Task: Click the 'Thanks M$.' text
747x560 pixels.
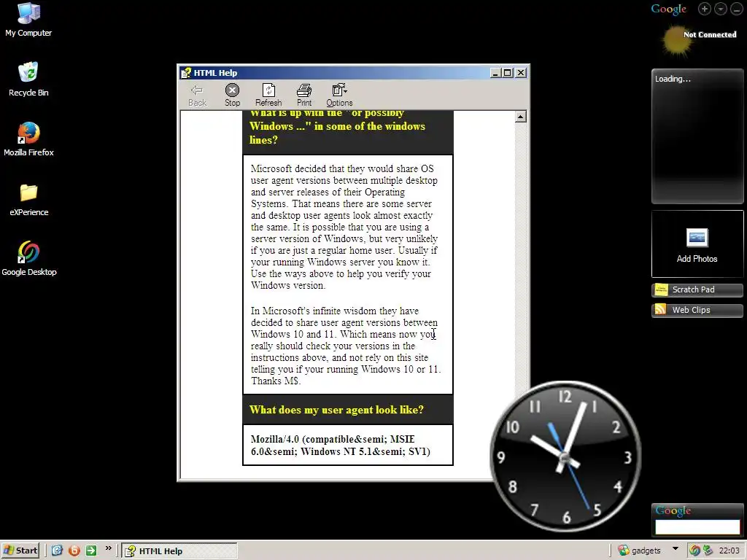Action: pyautogui.click(x=276, y=381)
